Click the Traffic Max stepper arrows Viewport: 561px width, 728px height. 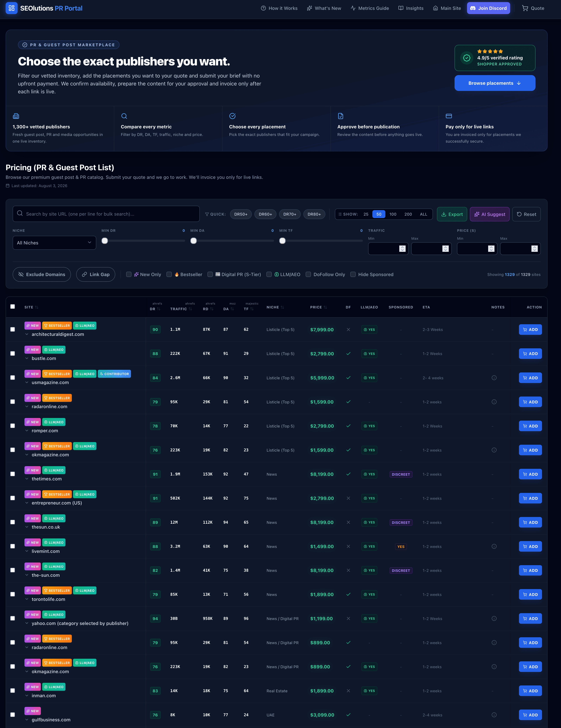(445, 249)
